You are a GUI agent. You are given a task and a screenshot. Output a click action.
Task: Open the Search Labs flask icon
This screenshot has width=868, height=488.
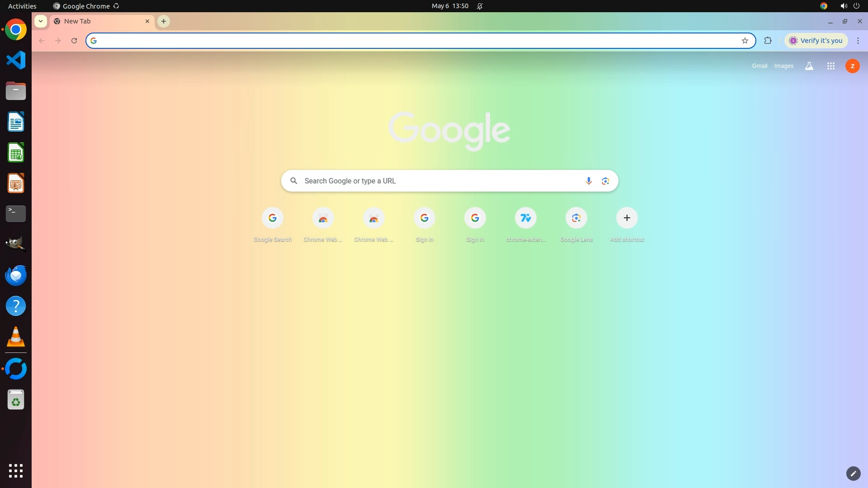point(809,66)
